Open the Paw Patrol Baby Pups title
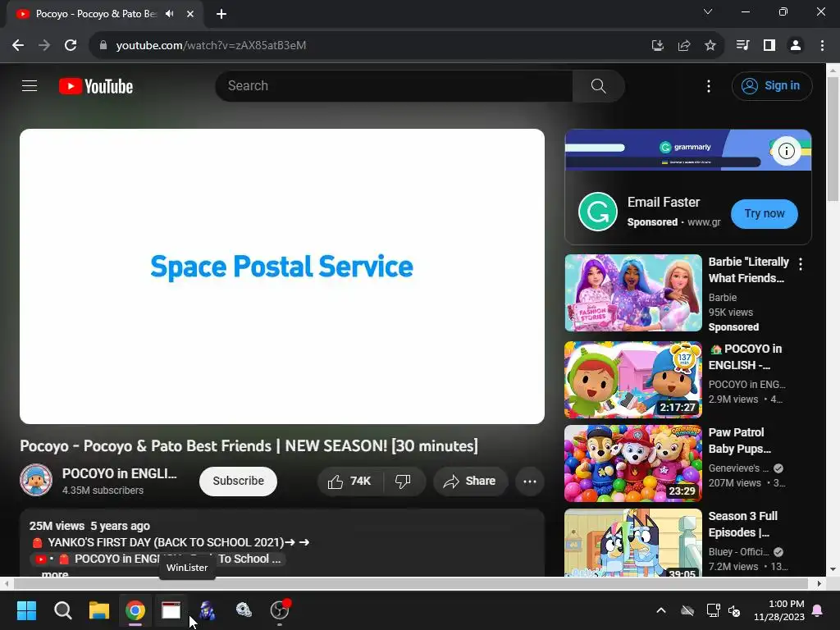Screen dimensions: 840x630 click(x=740, y=441)
